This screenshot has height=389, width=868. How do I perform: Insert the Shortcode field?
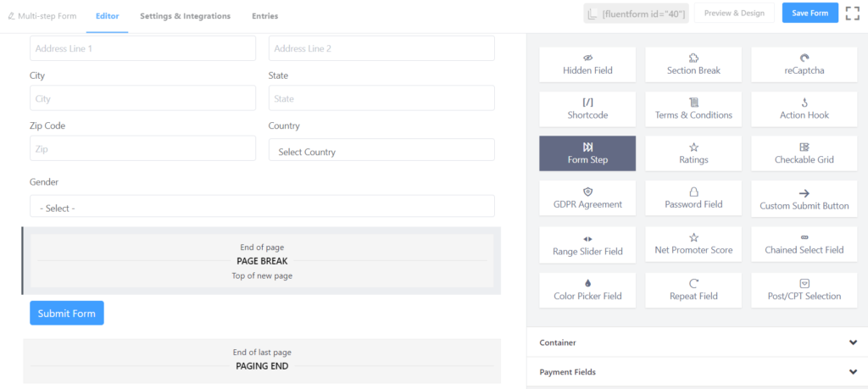click(587, 108)
